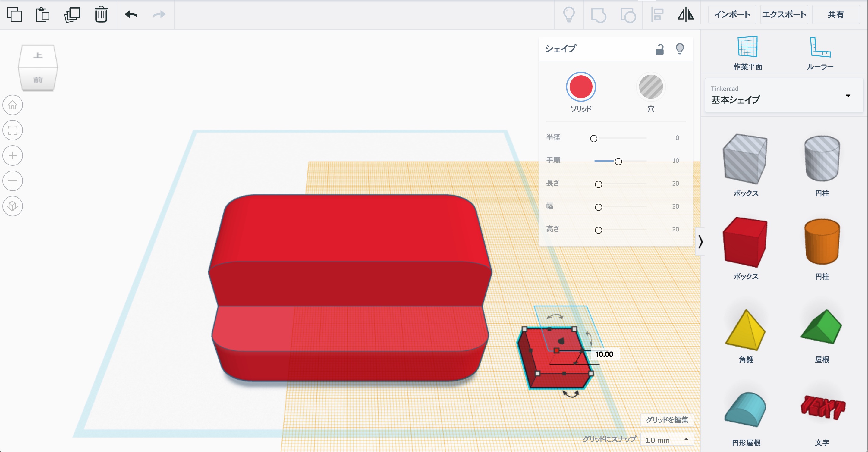Image resolution: width=868 pixels, height=452 pixels.
Task: Open the snap grid 1.0 mm dropdown
Action: pos(666,440)
